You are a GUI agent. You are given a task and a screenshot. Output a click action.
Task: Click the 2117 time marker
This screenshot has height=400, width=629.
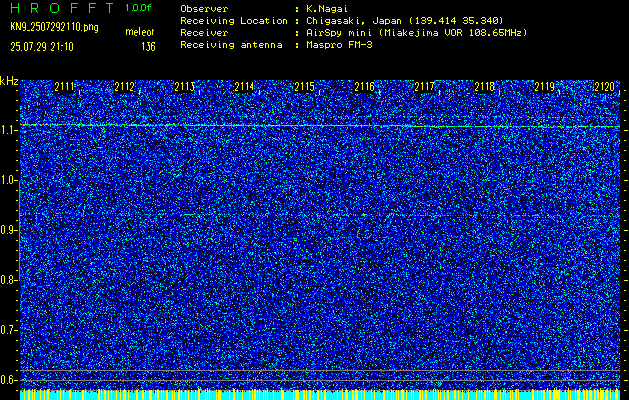coord(424,87)
